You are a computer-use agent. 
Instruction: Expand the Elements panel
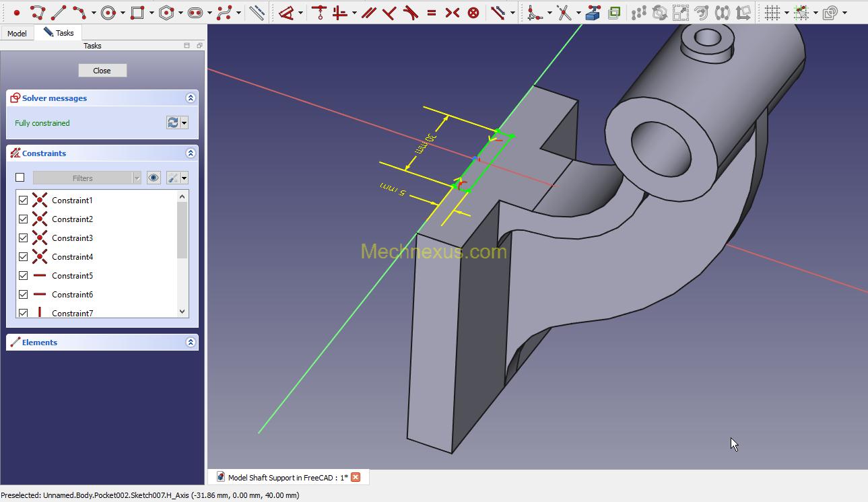[191, 343]
